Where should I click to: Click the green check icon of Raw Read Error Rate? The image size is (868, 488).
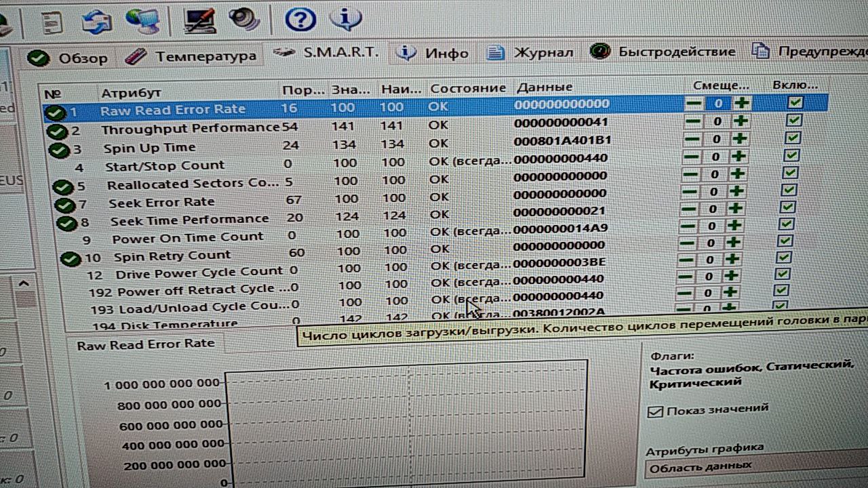pos(56,113)
